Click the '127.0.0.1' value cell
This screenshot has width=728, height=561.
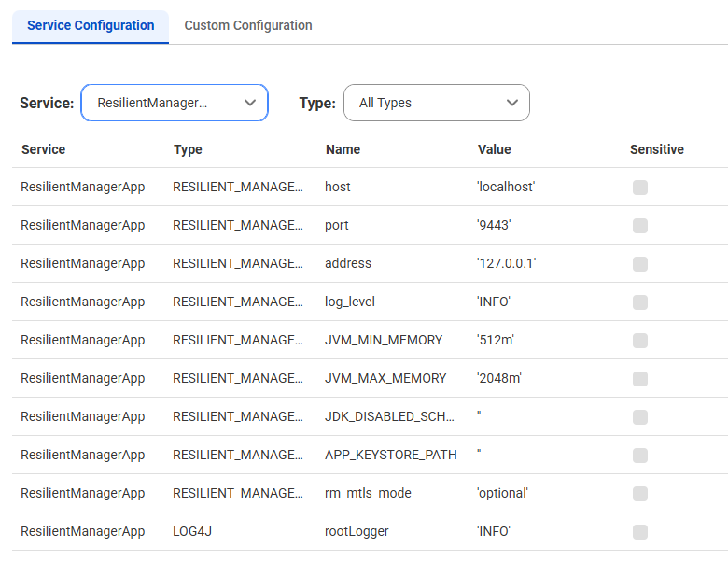click(x=507, y=263)
